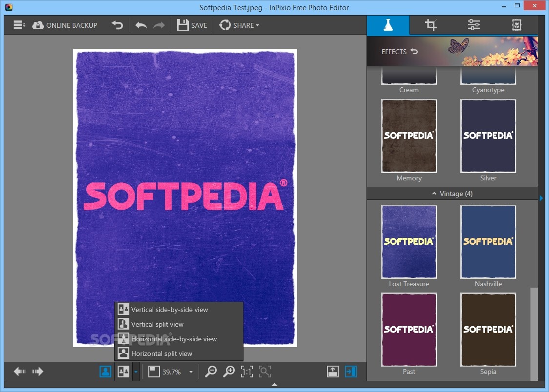Apply the Sepia effect
Viewport: 549px width, 392px height.
point(488,330)
